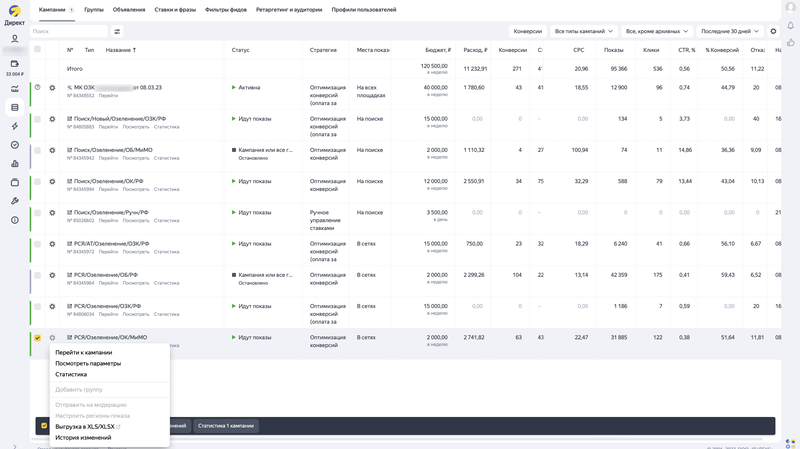Select checkbox for РСЯ/АТ/Озеленение/ОЗК/РФ
This screenshot has height=449, width=800.
[37, 244]
